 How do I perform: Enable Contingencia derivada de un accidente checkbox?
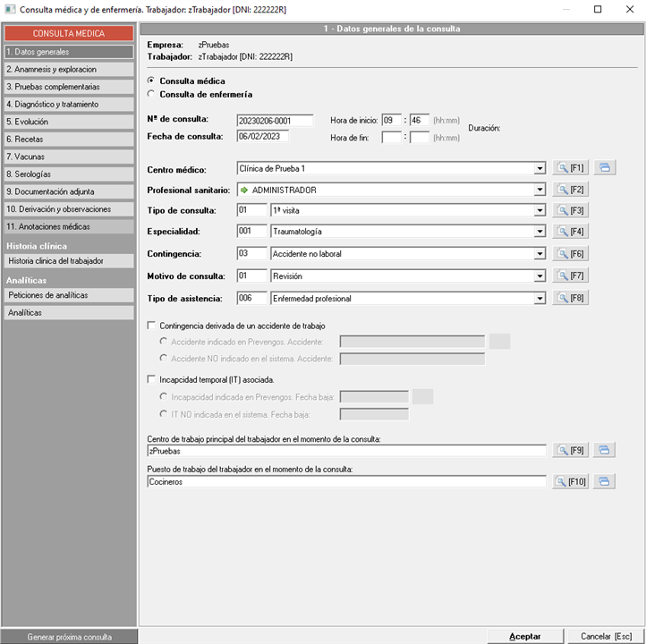[151, 326]
